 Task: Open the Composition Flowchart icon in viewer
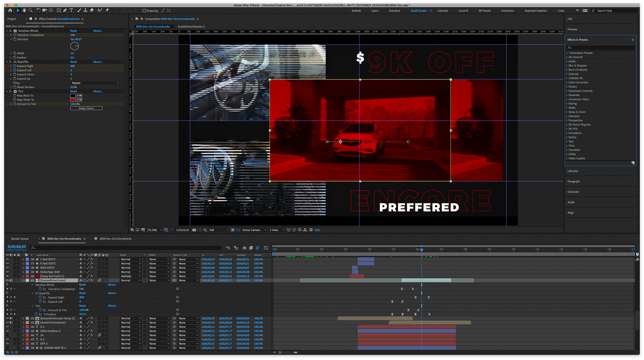point(305,230)
